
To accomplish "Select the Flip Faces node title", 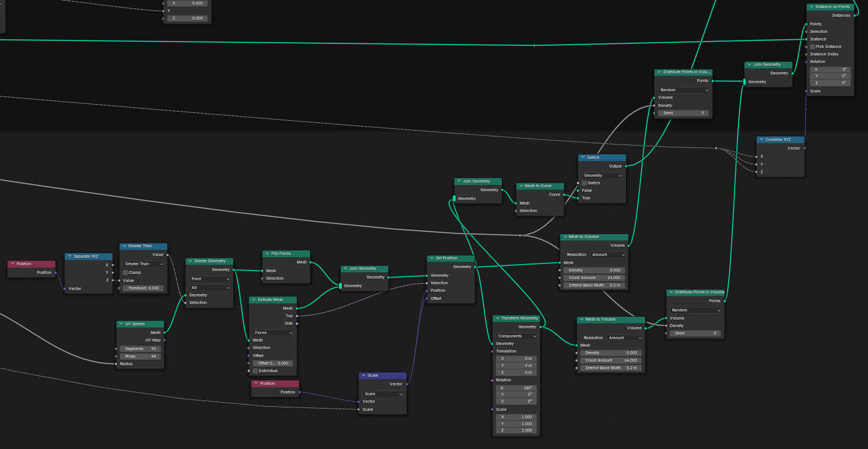I will [281, 254].
